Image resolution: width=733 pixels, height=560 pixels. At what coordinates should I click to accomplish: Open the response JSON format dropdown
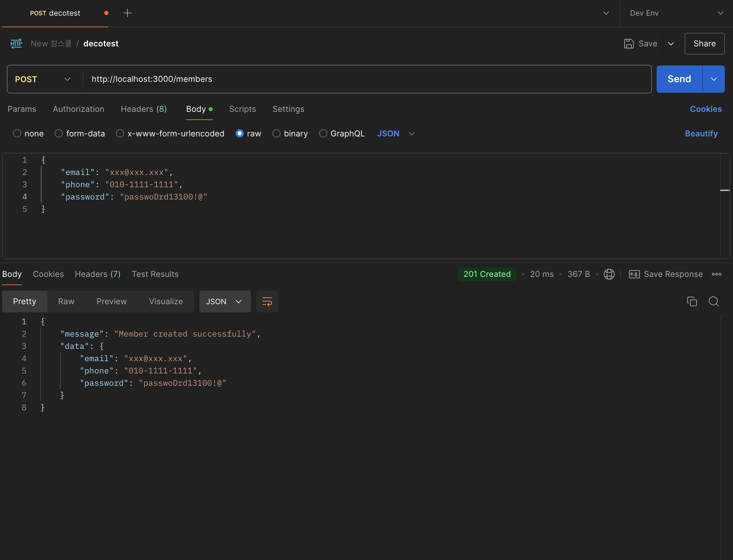[x=225, y=301]
